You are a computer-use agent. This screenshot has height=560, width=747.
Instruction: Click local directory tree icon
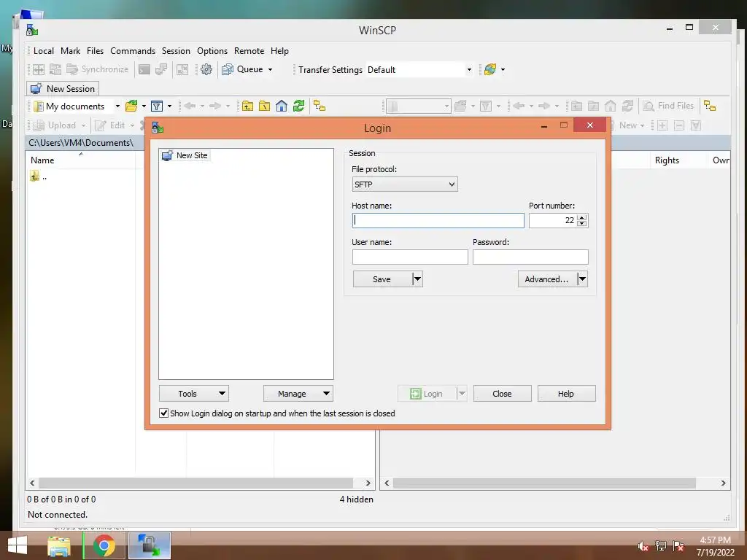pyautogui.click(x=320, y=106)
